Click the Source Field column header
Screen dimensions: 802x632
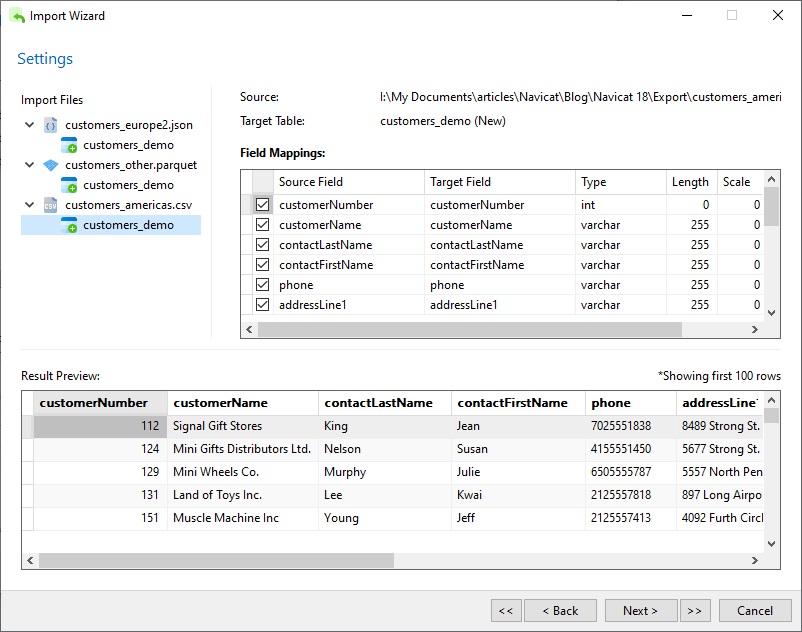pyautogui.click(x=349, y=182)
